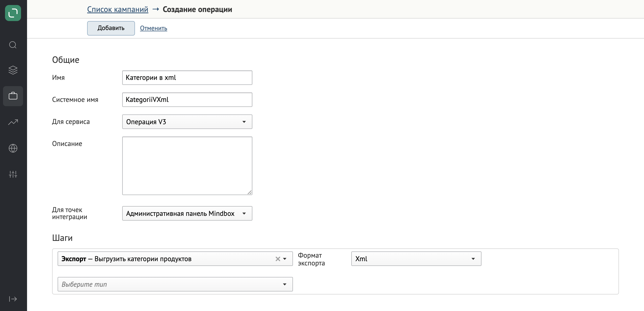Clear the selected export step with X
Viewport: 644px width, 311px height.
coord(278,259)
